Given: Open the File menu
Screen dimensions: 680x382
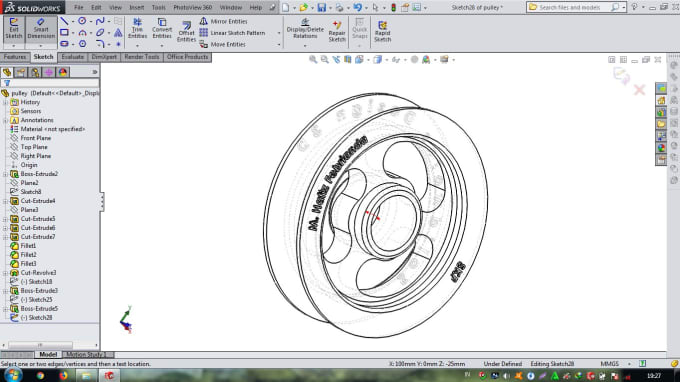Looking at the screenshot, I should pos(78,7).
